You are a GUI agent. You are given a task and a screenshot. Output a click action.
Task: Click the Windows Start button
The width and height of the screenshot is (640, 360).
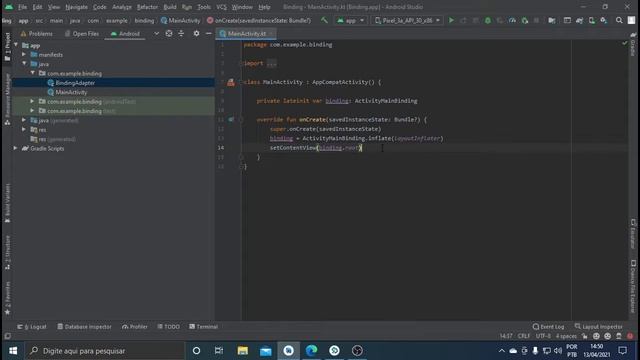click(13, 351)
